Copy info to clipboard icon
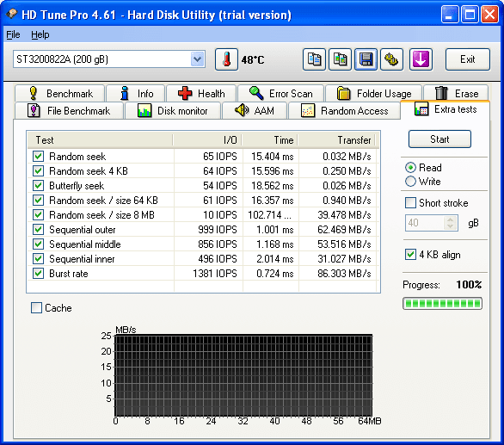The image size is (504, 445). point(314,59)
